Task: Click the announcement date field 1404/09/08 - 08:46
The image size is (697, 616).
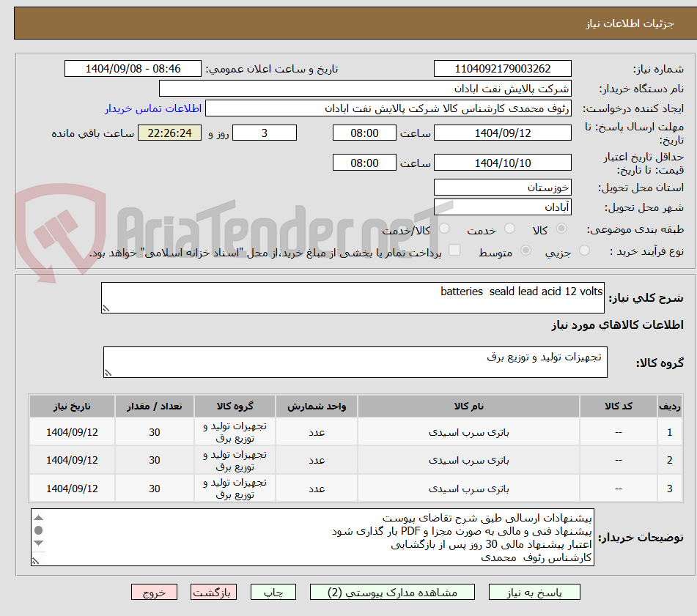Action: [133, 69]
